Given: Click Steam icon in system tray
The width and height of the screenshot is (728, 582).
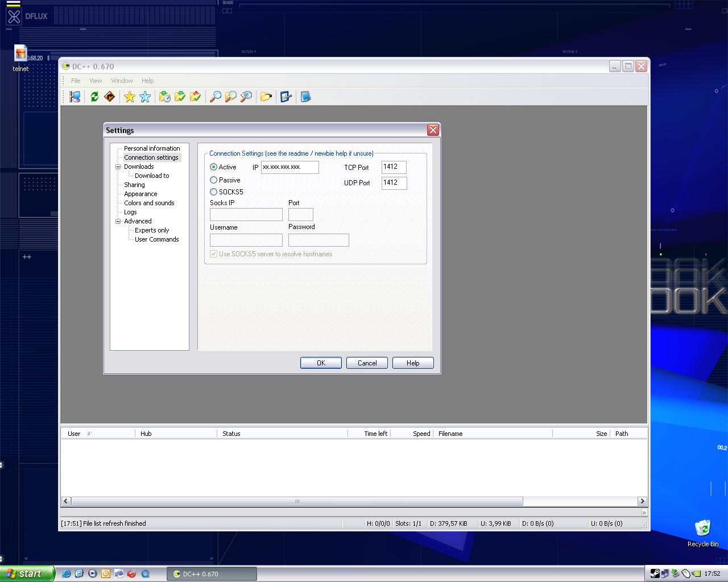Looking at the screenshot, I should [x=655, y=573].
